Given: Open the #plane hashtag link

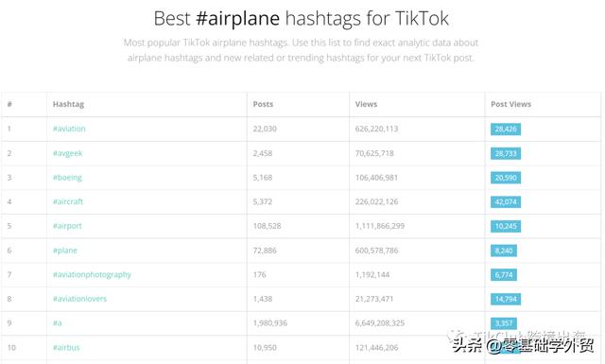Looking at the screenshot, I should click(x=65, y=251).
